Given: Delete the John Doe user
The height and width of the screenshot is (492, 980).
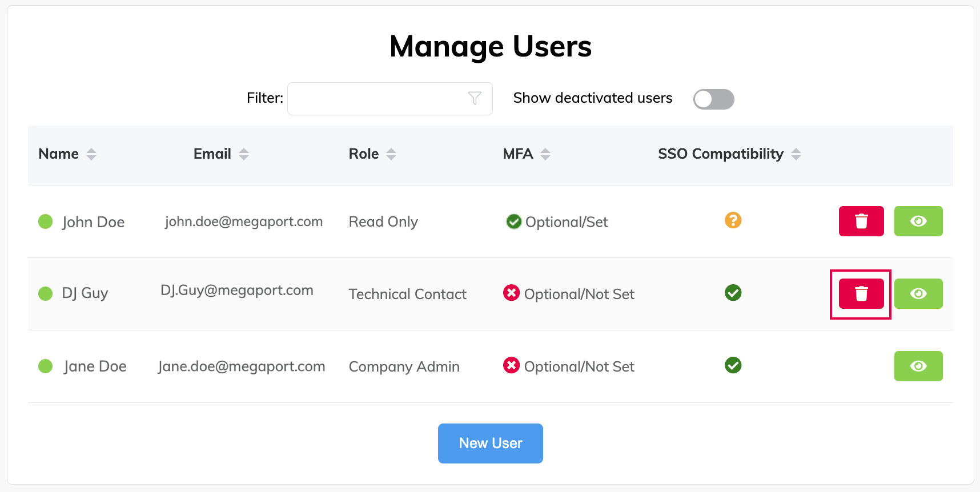Looking at the screenshot, I should tap(861, 221).
